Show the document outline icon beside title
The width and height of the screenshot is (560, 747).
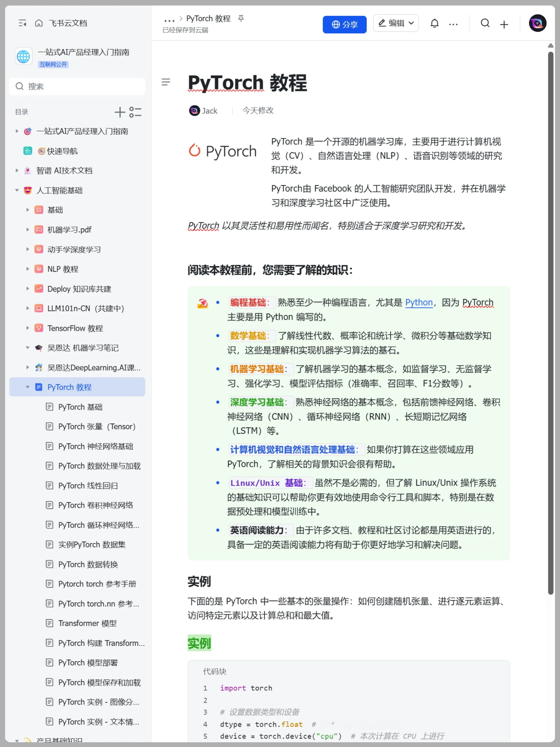166,82
